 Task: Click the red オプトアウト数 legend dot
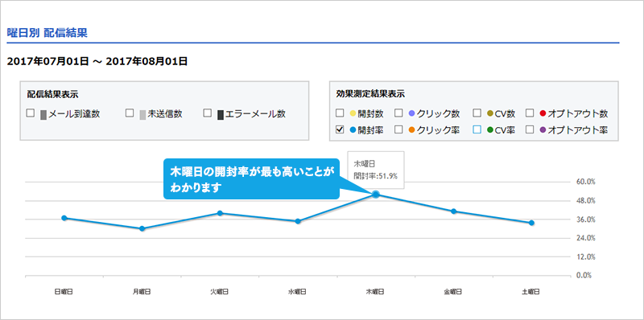point(543,113)
